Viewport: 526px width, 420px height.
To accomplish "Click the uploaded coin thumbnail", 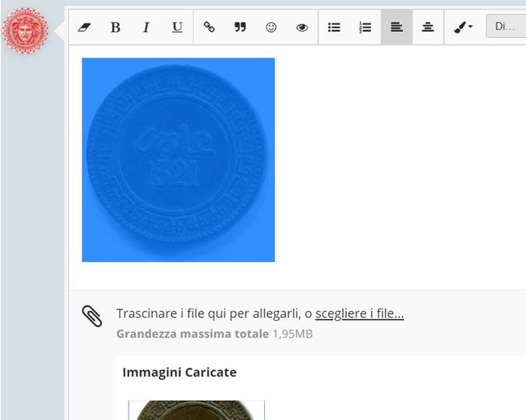I will (x=196, y=410).
